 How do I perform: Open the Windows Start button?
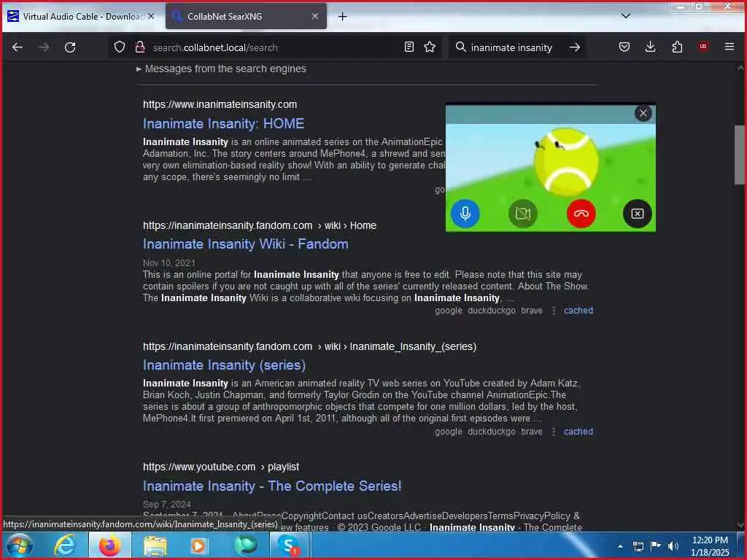[20, 545]
